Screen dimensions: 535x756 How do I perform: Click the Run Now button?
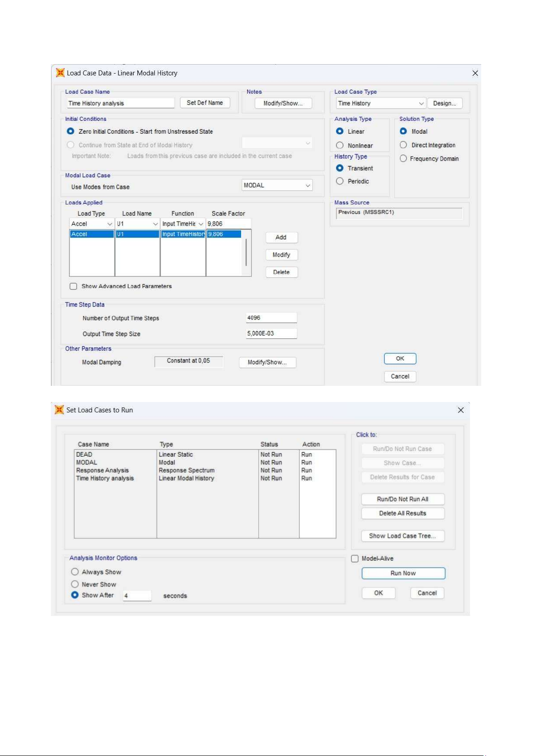coord(403,573)
